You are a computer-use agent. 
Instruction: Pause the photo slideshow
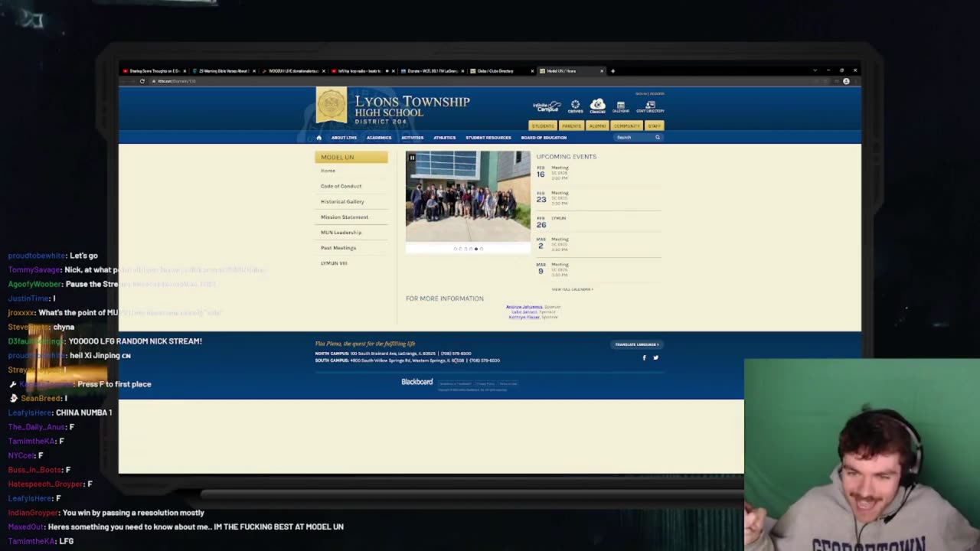click(412, 158)
